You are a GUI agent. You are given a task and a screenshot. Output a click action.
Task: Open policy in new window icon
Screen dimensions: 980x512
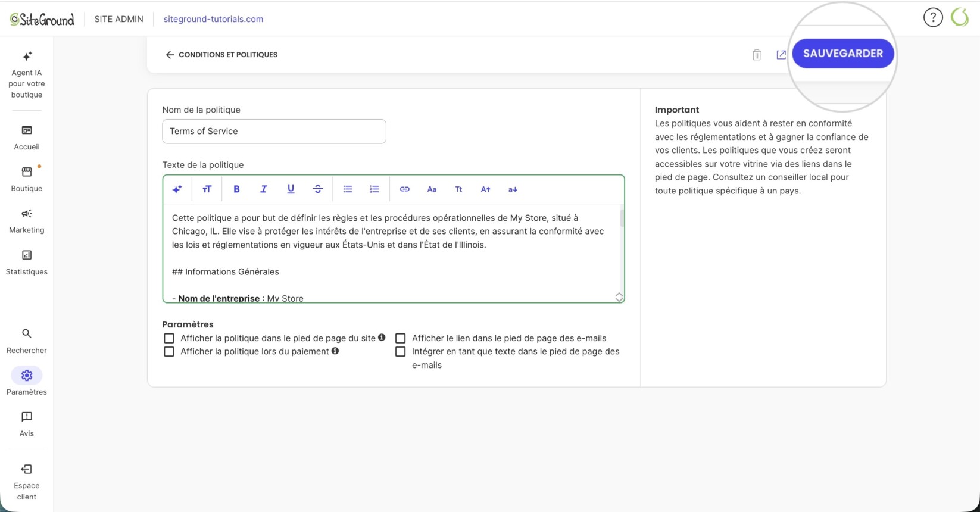click(781, 55)
